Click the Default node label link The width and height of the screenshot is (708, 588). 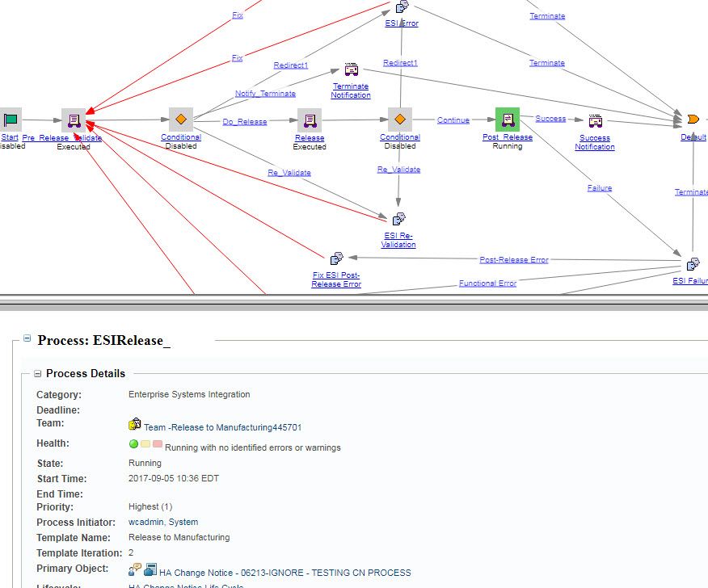693,137
